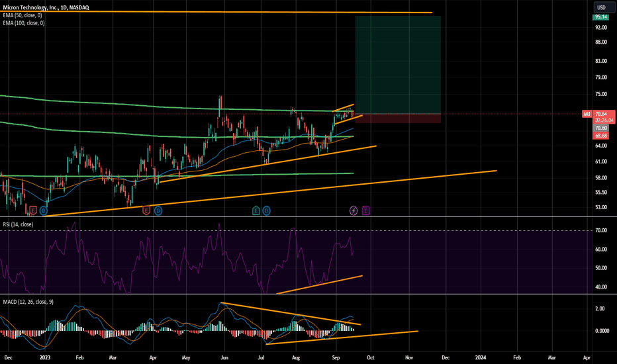Click the 58.00 price scale value
This screenshot has width=617, height=364.
[x=601, y=177]
